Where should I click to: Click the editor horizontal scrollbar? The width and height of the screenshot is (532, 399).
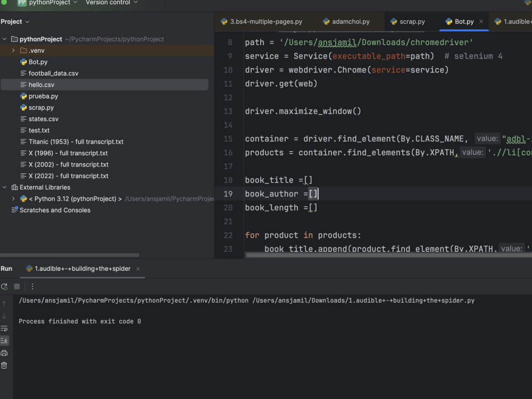388,255
